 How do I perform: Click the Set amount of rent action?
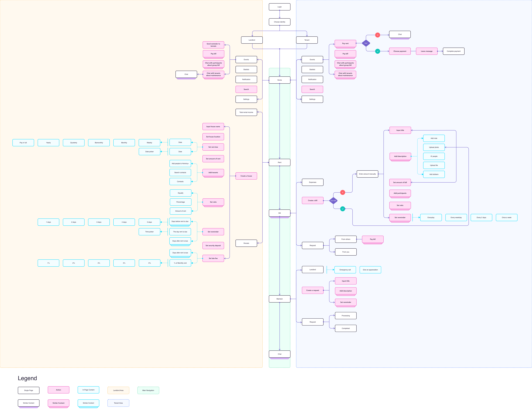pos(213,159)
